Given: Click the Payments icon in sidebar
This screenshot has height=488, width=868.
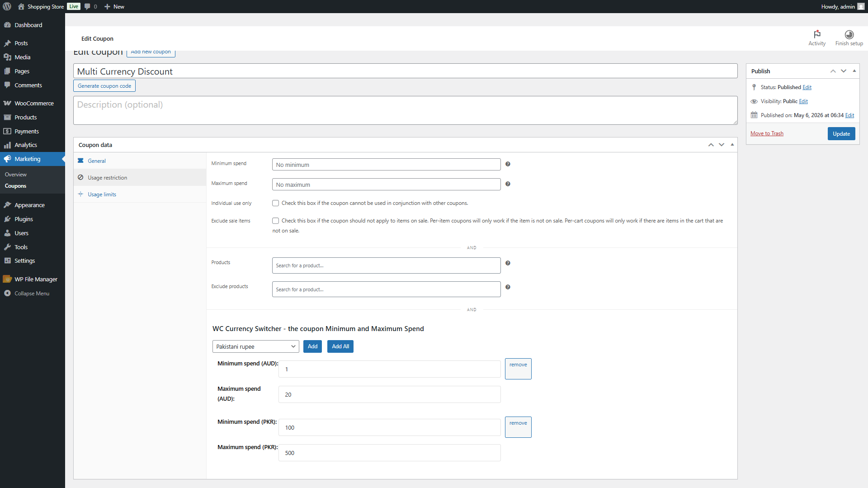Looking at the screenshot, I should (x=7, y=131).
